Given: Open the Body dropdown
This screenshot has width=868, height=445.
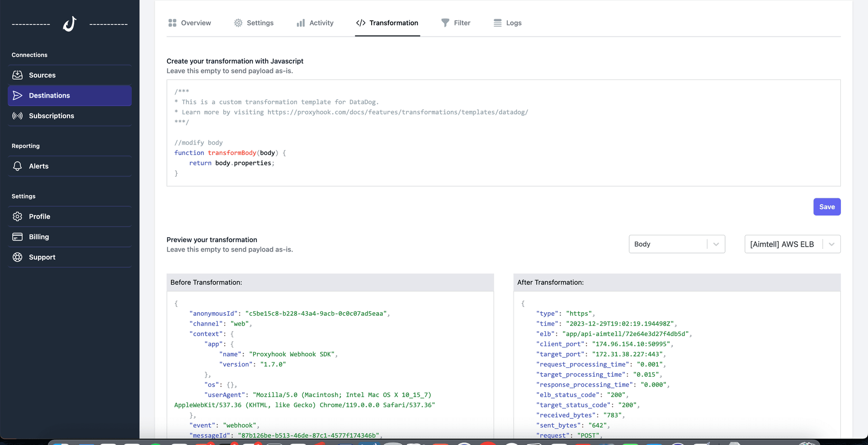Looking at the screenshot, I should 677,244.
